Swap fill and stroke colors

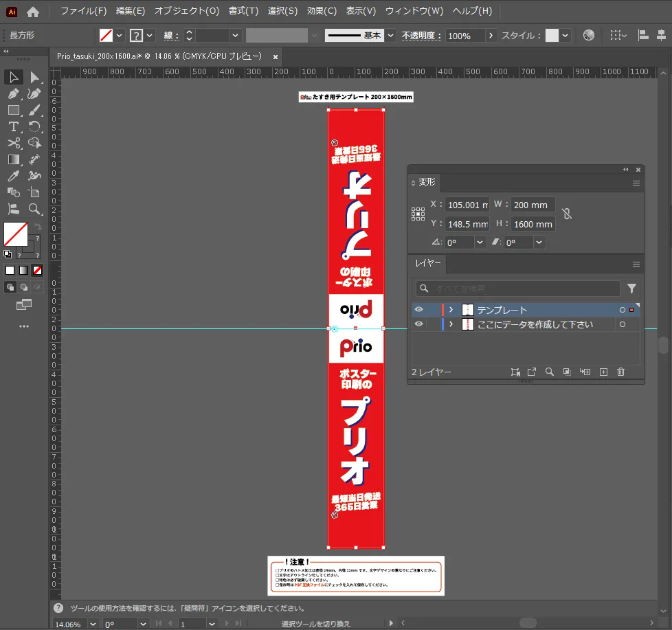tap(38, 226)
